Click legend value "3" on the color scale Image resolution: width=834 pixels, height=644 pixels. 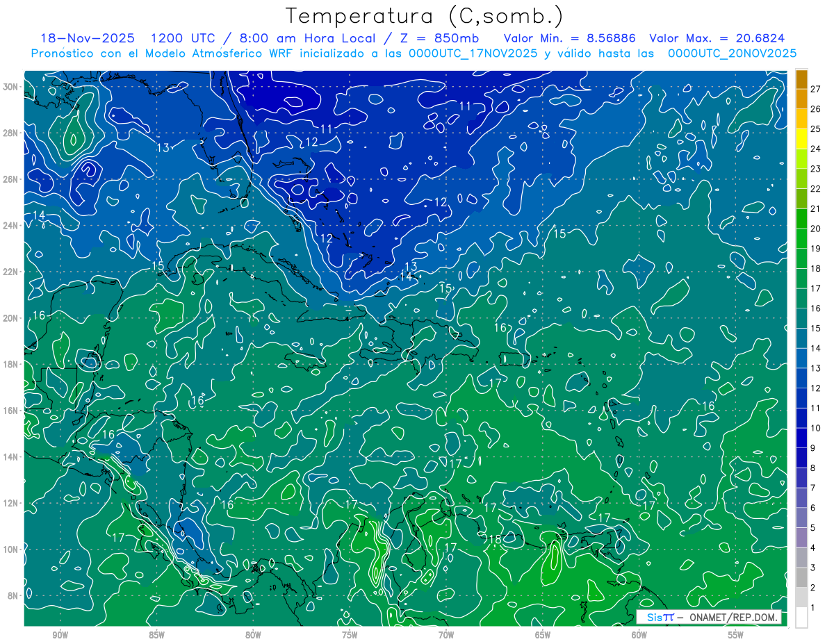click(x=813, y=568)
